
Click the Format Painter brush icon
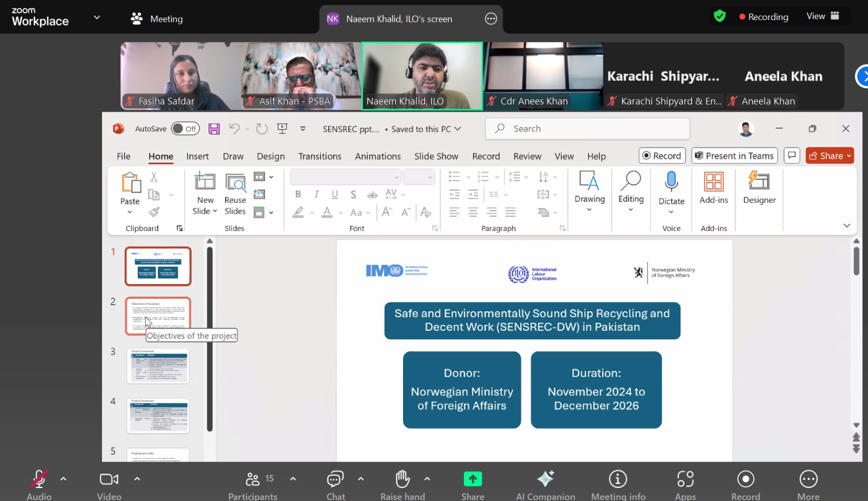[154, 212]
